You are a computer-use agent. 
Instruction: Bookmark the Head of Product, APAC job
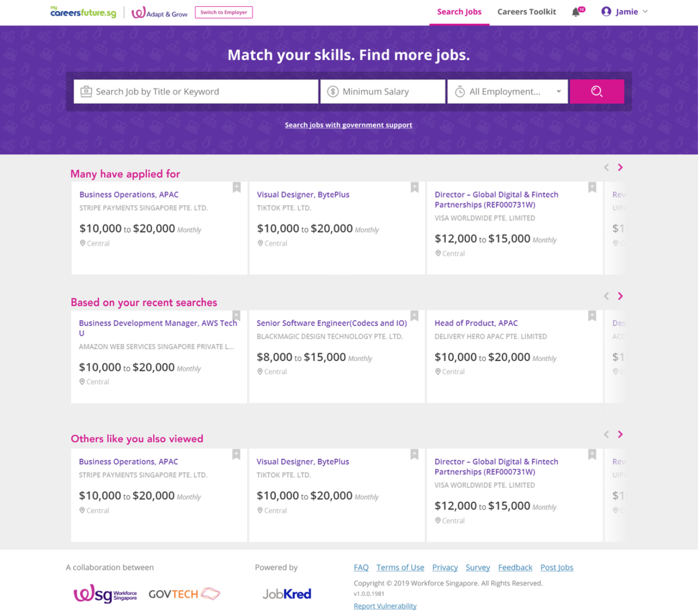(593, 316)
